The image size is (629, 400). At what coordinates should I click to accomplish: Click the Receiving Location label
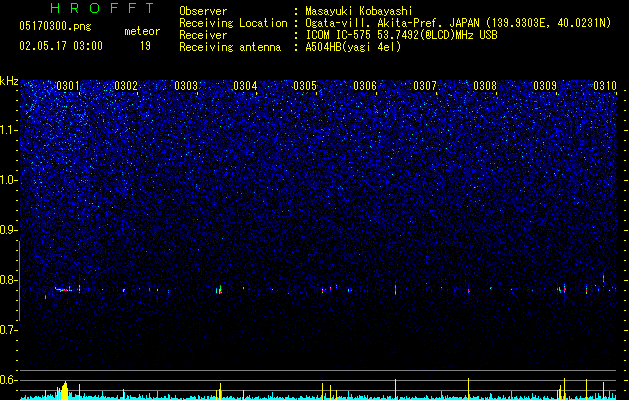(x=233, y=23)
